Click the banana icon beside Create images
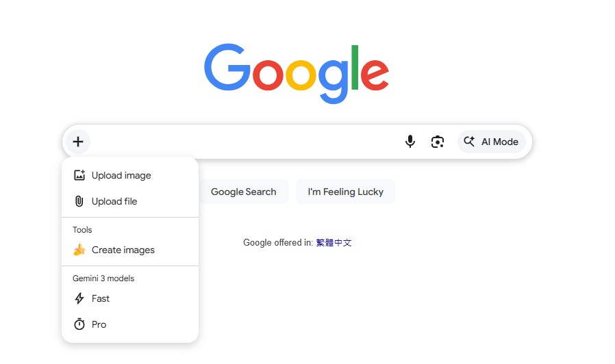615x364 pixels. [79, 250]
